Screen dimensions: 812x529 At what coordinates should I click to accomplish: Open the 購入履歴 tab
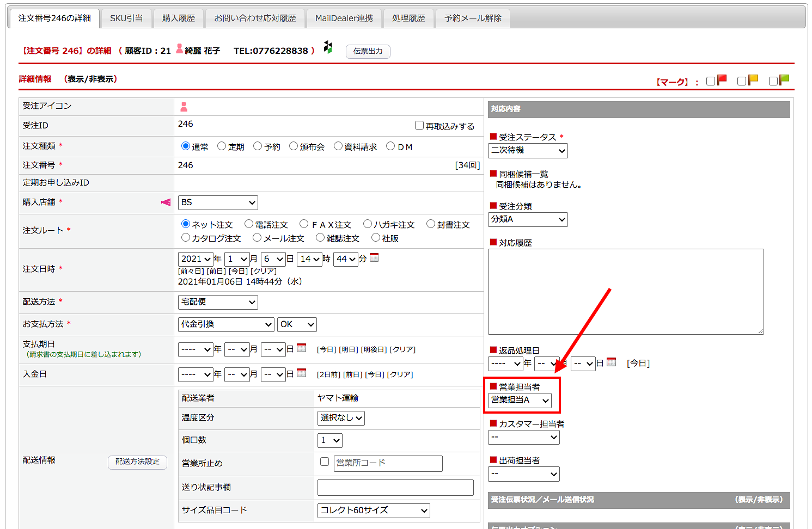(x=179, y=19)
